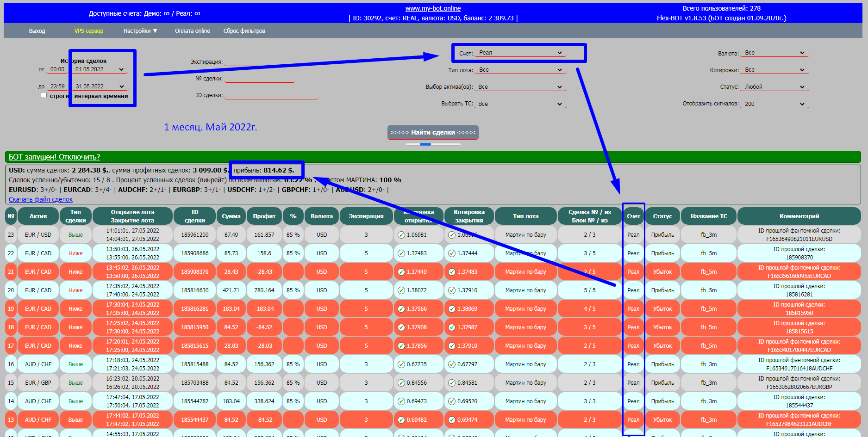This screenshot has width=868, height=437.
Task: Click the from time 00:00 field
Action: [x=57, y=69]
